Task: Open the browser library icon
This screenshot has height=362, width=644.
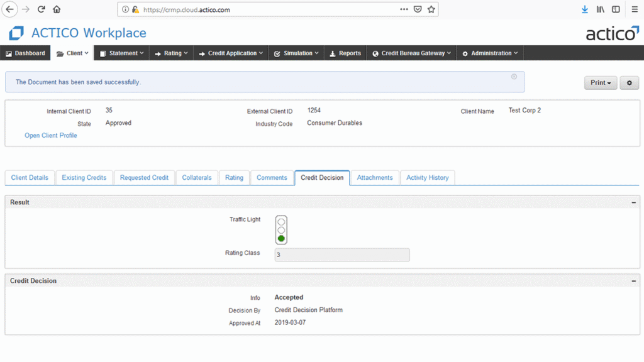Action: coord(601,9)
